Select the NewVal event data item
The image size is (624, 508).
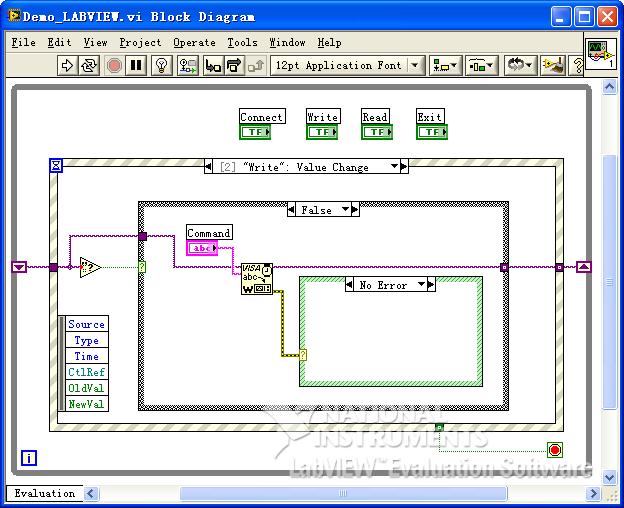86,404
